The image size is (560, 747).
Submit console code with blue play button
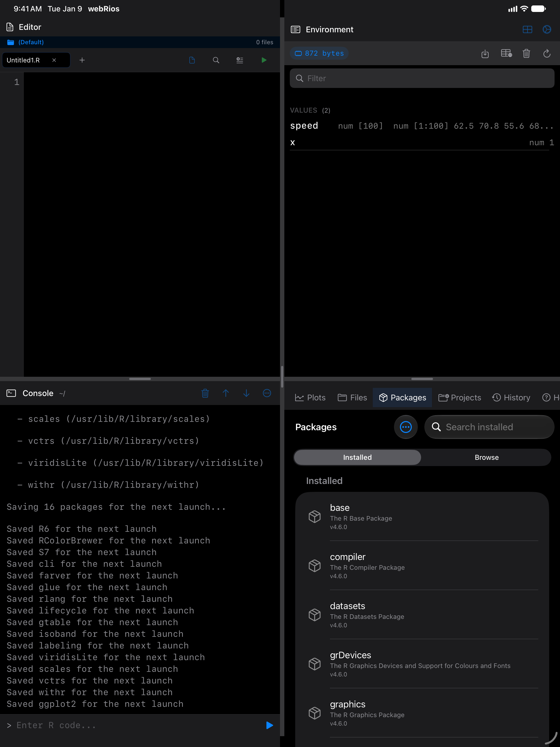coord(269,725)
